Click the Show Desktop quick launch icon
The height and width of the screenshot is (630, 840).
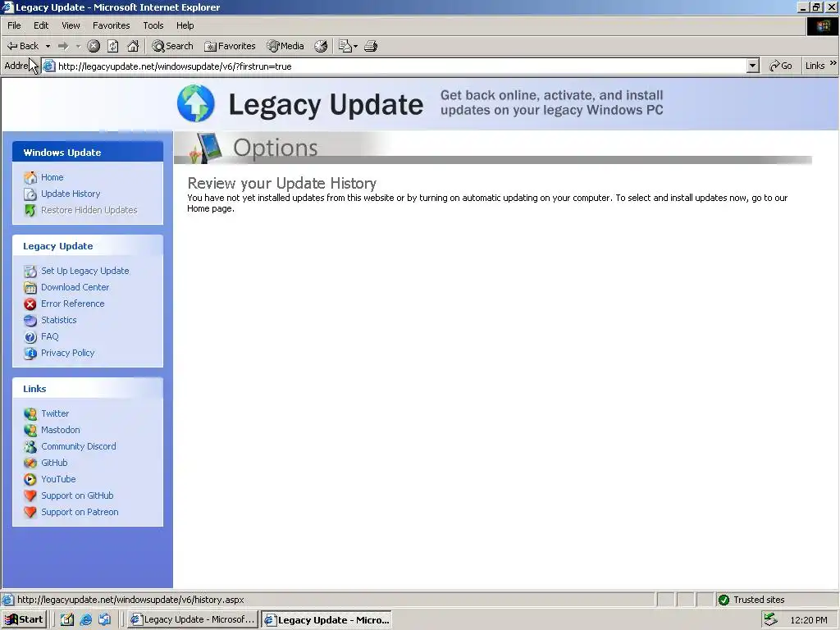(67, 620)
